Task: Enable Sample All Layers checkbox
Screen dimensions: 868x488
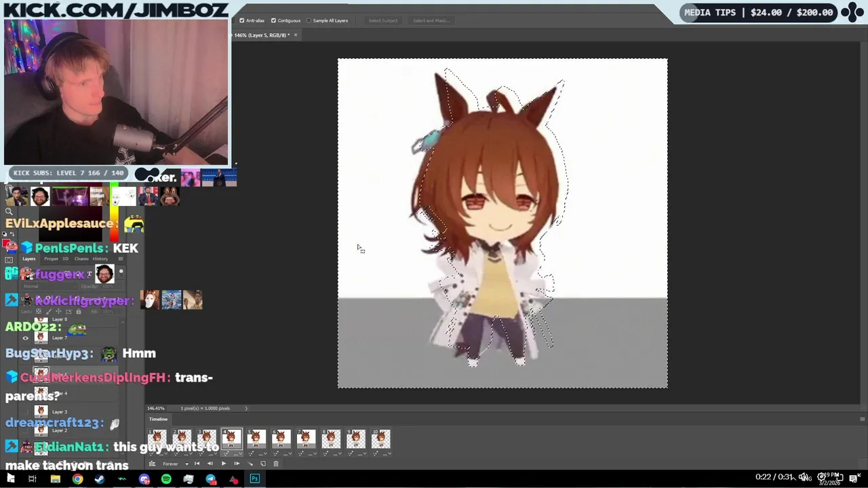Action: 309,20
